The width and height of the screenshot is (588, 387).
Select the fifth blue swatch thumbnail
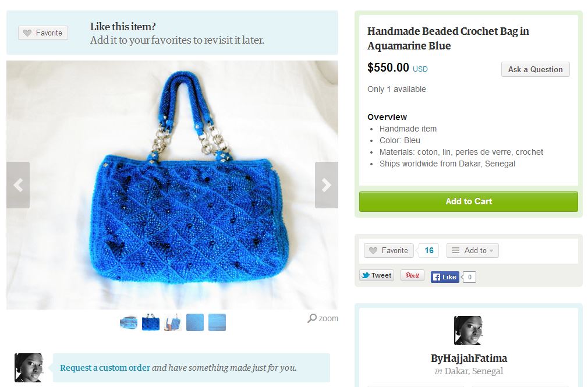pyautogui.click(x=217, y=322)
